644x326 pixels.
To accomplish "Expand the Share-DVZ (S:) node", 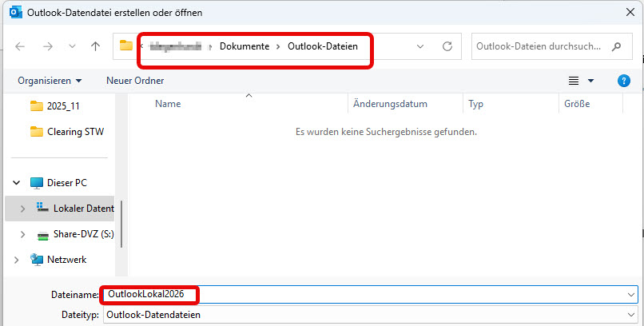I will click(x=22, y=234).
